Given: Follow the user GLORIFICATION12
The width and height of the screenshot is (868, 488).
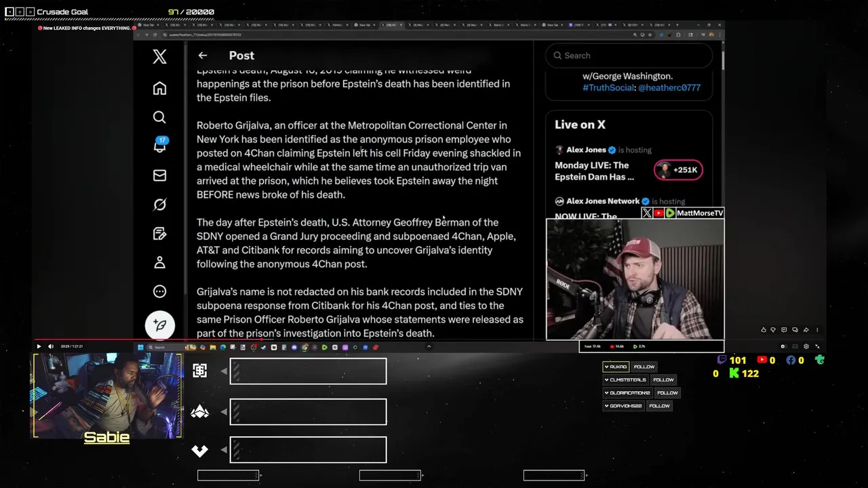Looking at the screenshot, I should click(667, 392).
